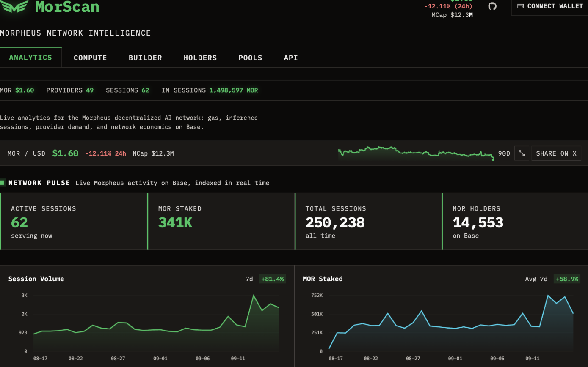The width and height of the screenshot is (588, 367).
Task: Click the Active Sessions 62 card
Action: 74,222
